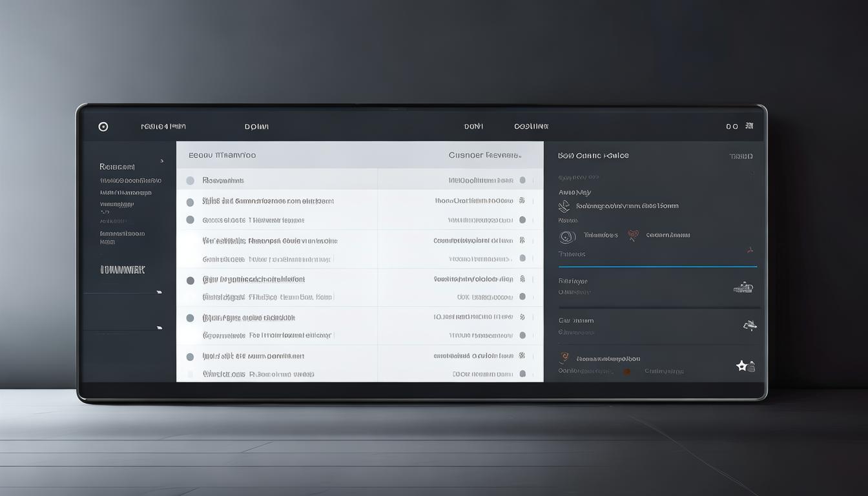868x496 pixels.
Task: Click the icon in the top bar's right corner
Action: [749, 127]
